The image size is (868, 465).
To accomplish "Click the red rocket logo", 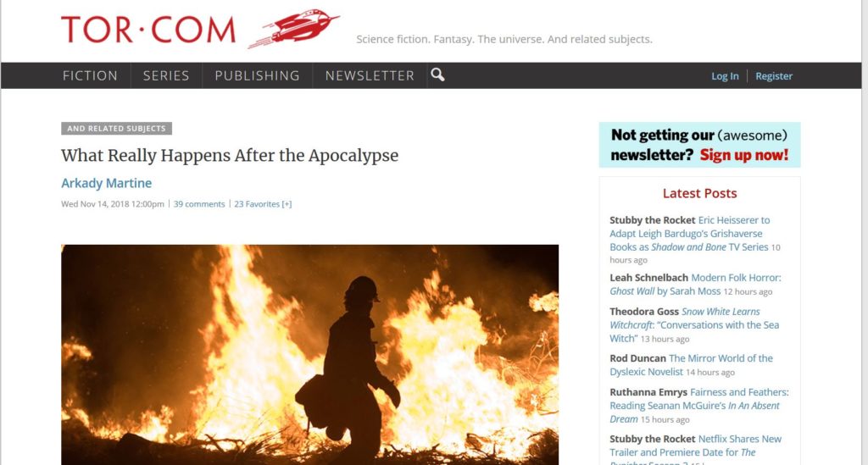I will (x=293, y=28).
